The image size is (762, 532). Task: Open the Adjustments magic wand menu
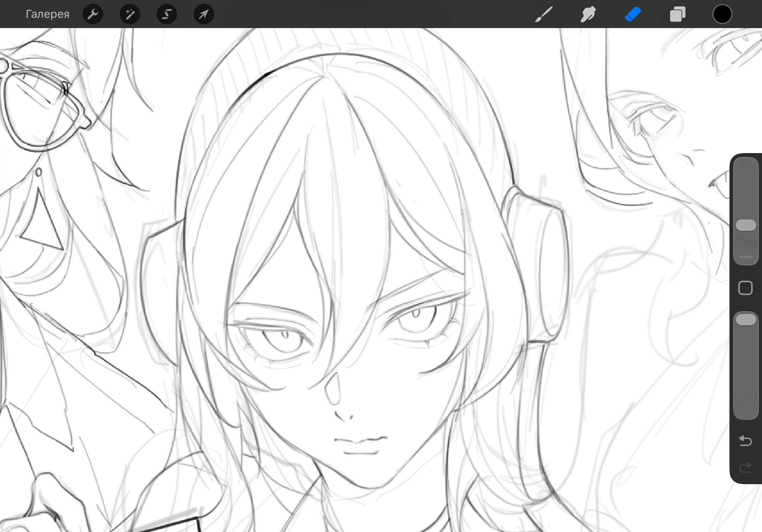point(130,14)
